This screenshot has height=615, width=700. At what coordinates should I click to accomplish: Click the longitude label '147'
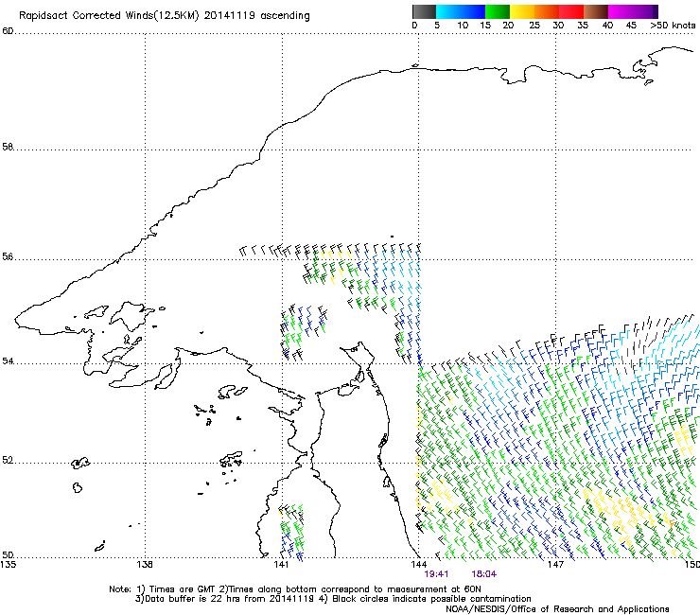click(x=556, y=565)
